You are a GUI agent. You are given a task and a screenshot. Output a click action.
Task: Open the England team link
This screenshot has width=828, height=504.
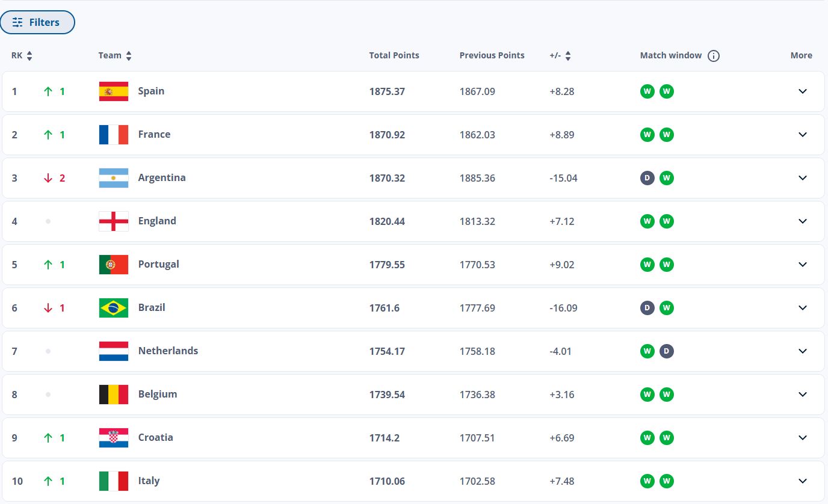157,221
